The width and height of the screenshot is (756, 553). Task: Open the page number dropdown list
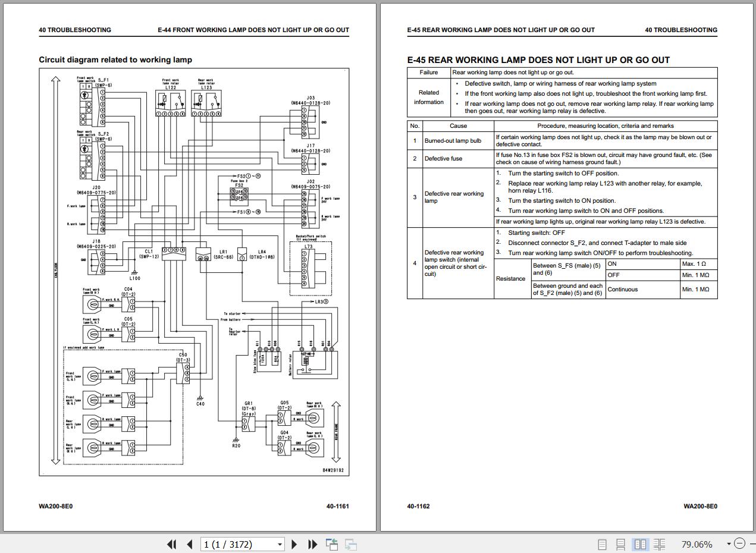280,544
